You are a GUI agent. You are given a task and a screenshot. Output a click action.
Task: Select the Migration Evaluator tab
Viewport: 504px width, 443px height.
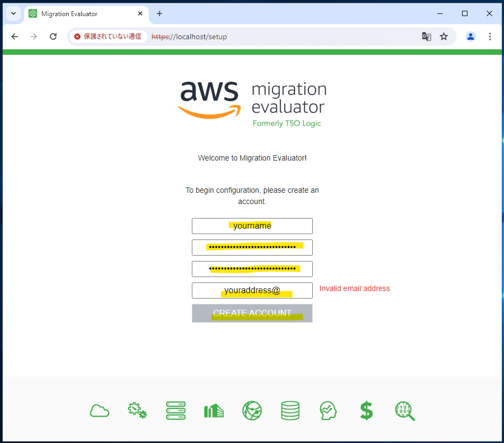(87, 14)
